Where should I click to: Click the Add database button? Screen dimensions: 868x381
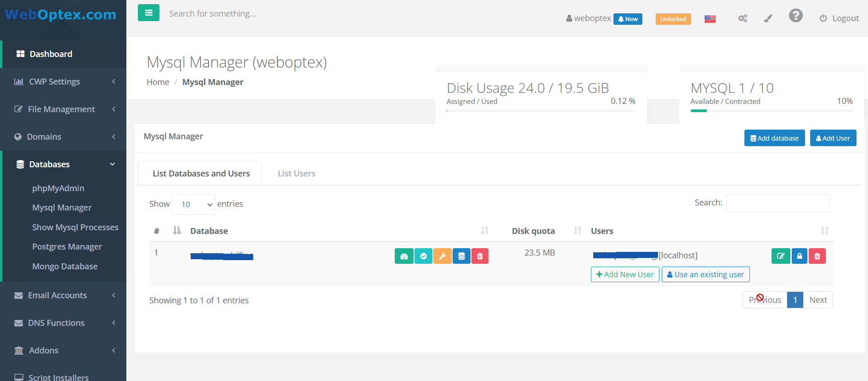pyautogui.click(x=774, y=138)
